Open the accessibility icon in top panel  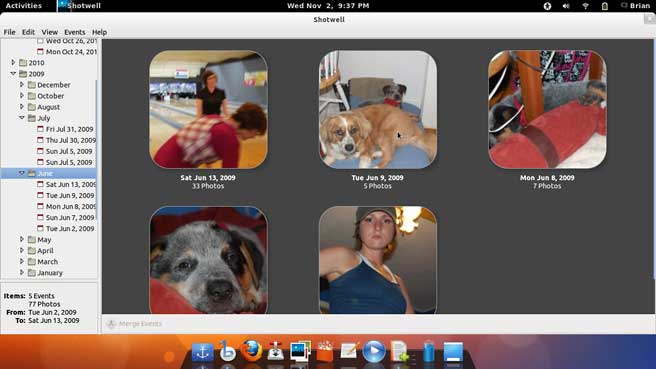(x=547, y=6)
